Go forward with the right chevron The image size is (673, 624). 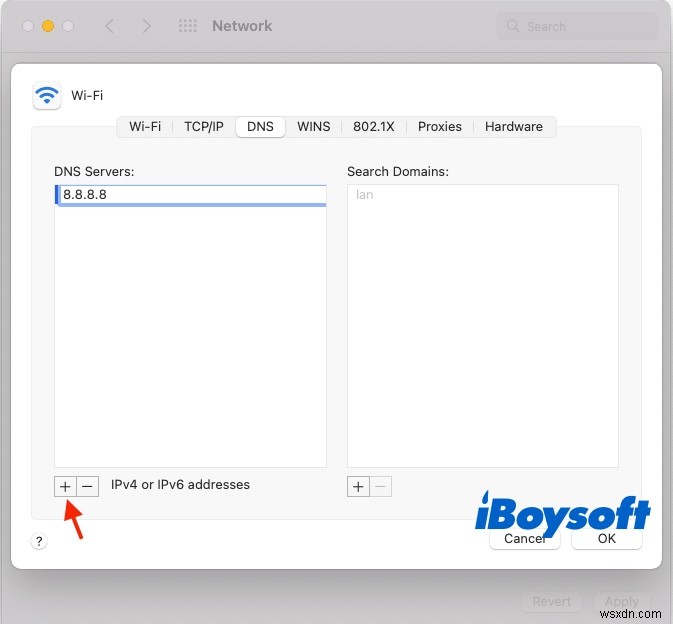click(146, 26)
